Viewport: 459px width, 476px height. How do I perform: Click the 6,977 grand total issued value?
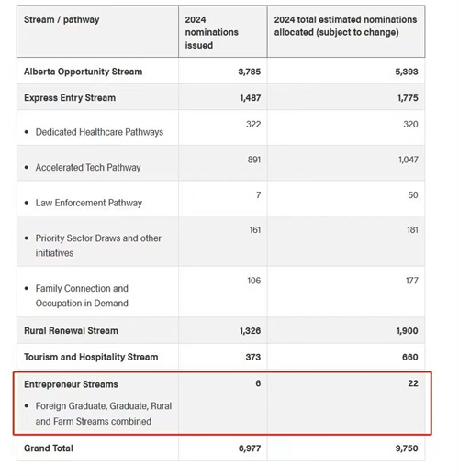(250, 448)
